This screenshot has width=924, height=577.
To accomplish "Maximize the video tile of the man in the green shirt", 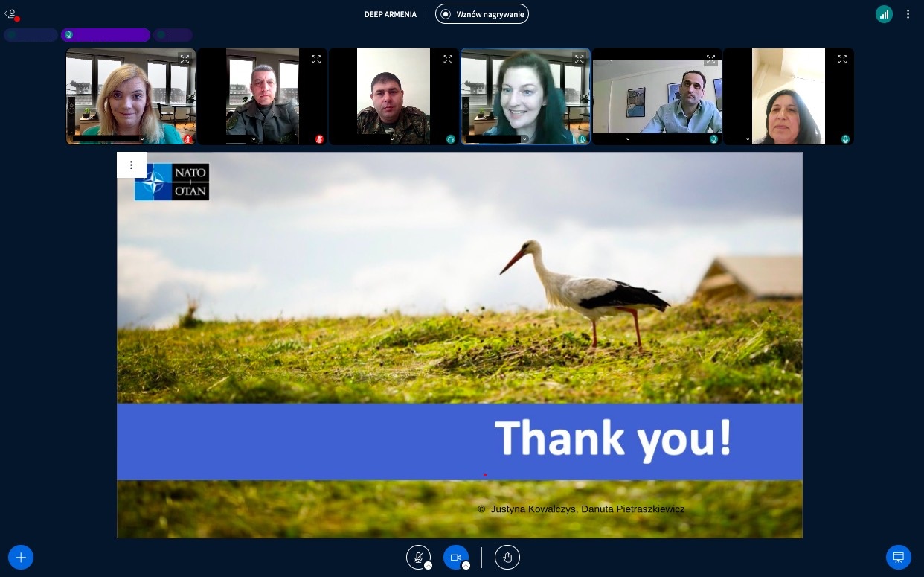I will 710,59.
